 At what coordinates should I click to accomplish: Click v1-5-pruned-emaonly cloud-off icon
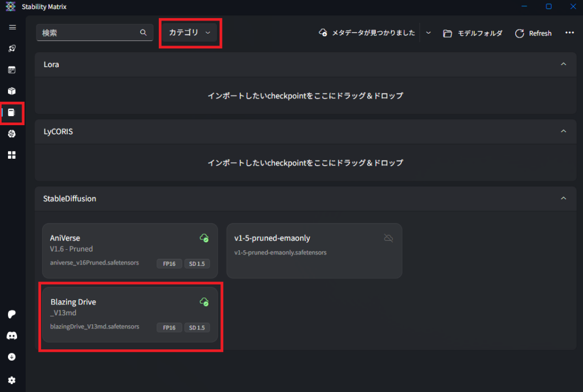click(388, 238)
